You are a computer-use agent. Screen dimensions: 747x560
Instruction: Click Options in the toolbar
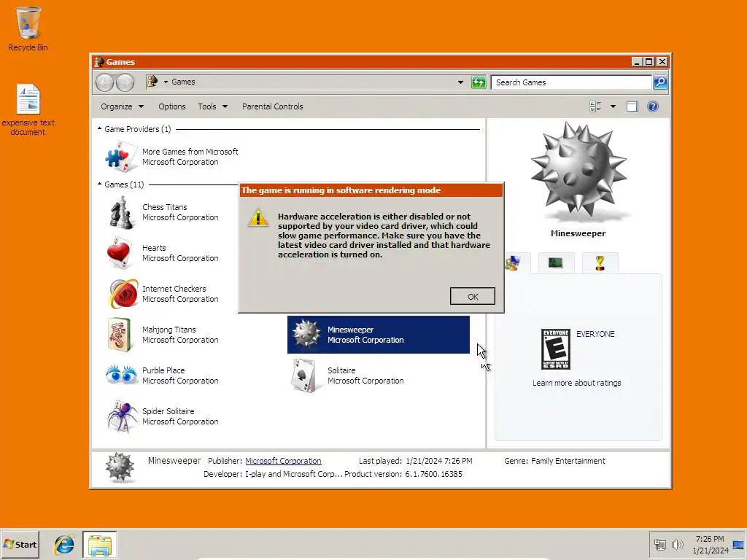click(172, 106)
